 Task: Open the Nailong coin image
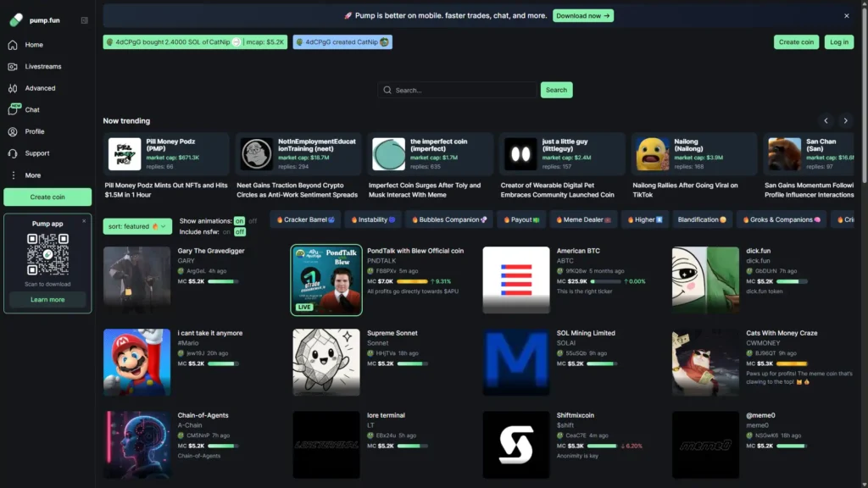click(653, 154)
